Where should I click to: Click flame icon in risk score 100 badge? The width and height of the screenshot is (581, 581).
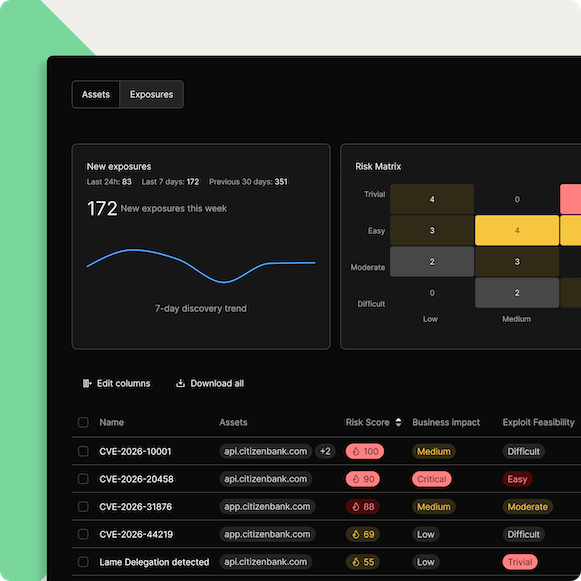pos(356,451)
